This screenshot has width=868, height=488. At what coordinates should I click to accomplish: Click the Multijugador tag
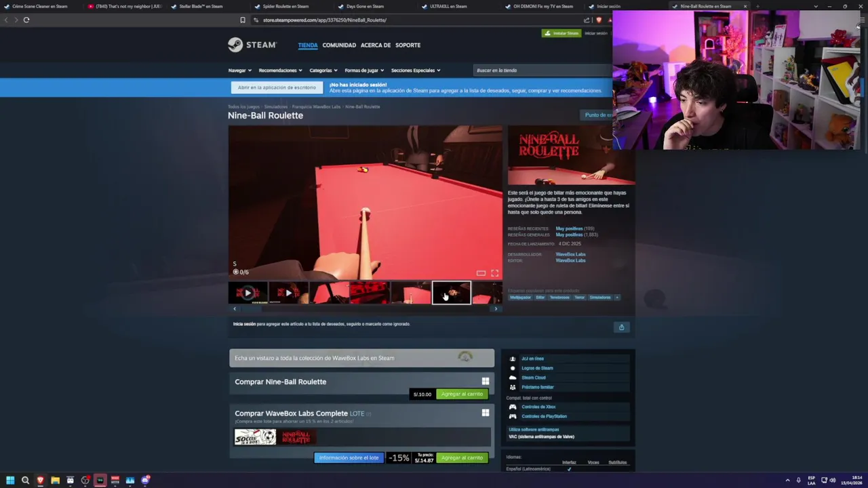pyautogui.click(x=520, y=298)
